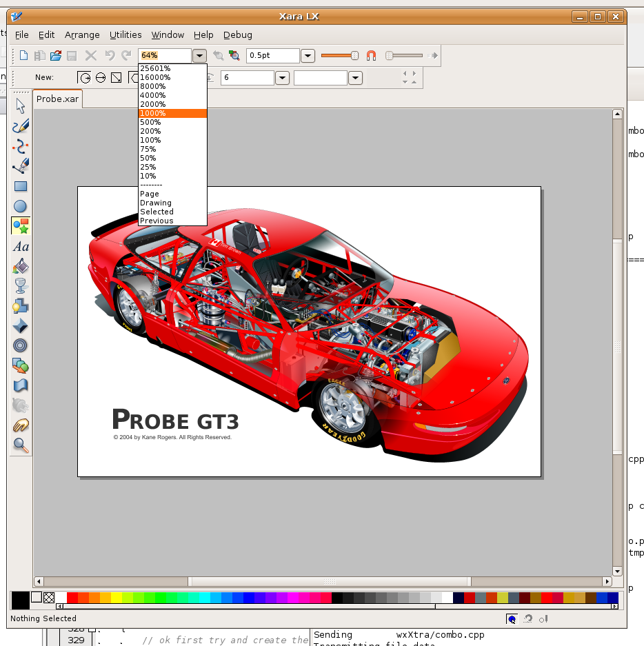Image resolution: width=644 pixels, height=646 pixels.
Task: Select the Bevel tool
Action: pos(20,326)
